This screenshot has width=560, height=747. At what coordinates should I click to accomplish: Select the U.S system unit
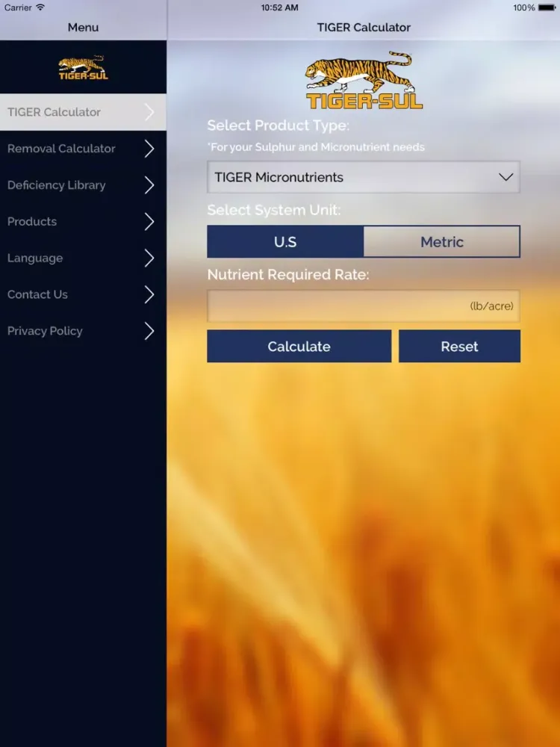[285, 241]
